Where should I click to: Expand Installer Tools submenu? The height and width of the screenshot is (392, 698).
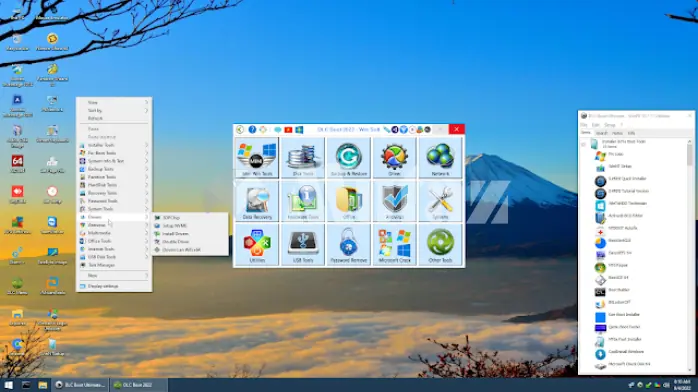click(114, 145)
